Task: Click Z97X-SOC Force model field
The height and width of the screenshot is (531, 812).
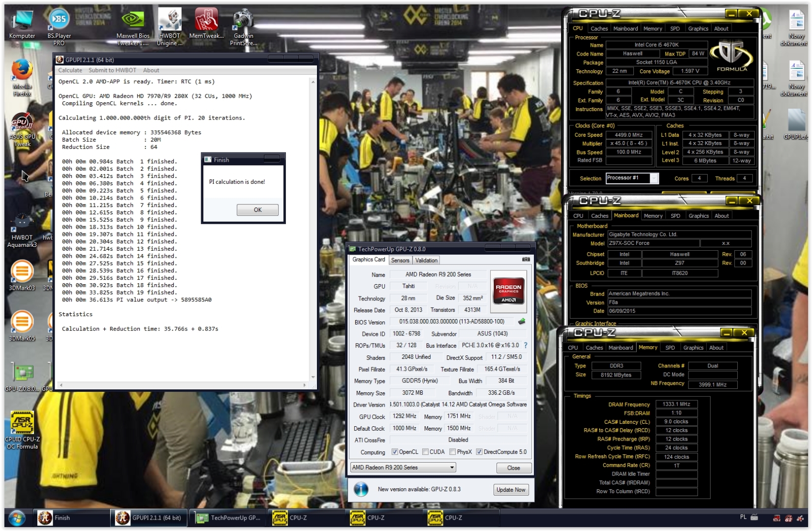Action: coord(653,243)
